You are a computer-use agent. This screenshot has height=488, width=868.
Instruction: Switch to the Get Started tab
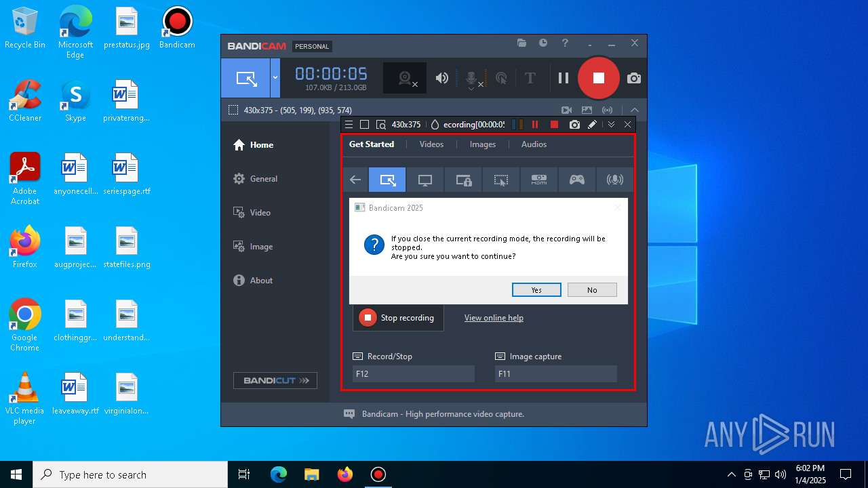coord(372,144)
